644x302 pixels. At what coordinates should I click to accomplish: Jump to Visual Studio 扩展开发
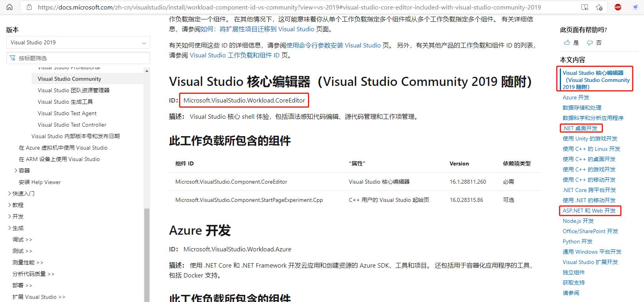(590, 262)
